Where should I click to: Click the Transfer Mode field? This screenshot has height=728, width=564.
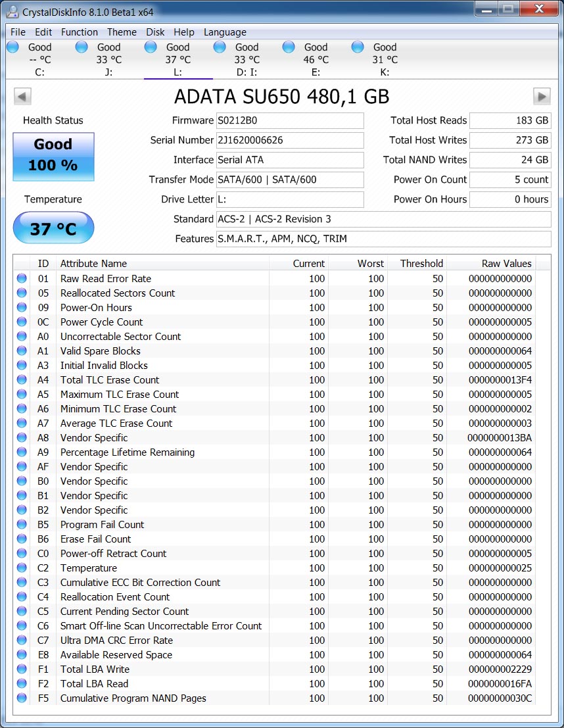pos(290,180)
